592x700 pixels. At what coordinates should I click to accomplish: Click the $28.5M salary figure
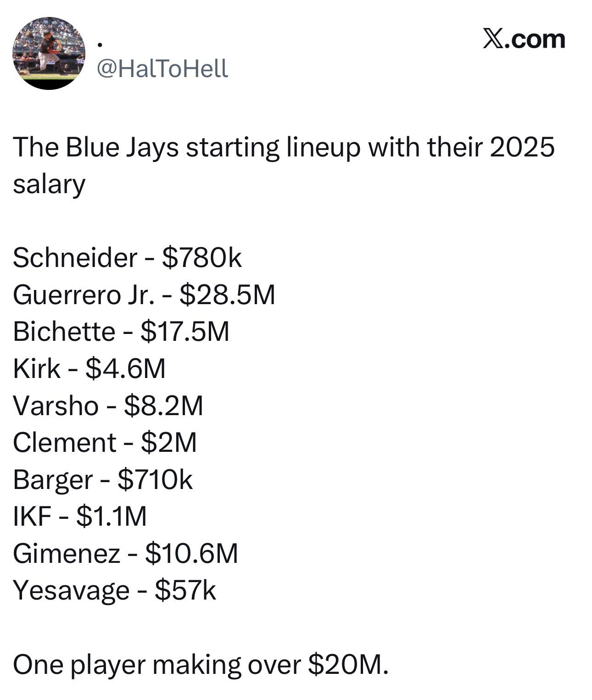(227, 294)
